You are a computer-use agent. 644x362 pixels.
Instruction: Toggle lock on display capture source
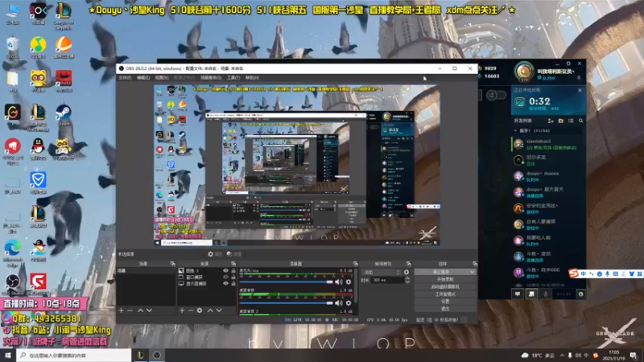click(x=233, y=284)
